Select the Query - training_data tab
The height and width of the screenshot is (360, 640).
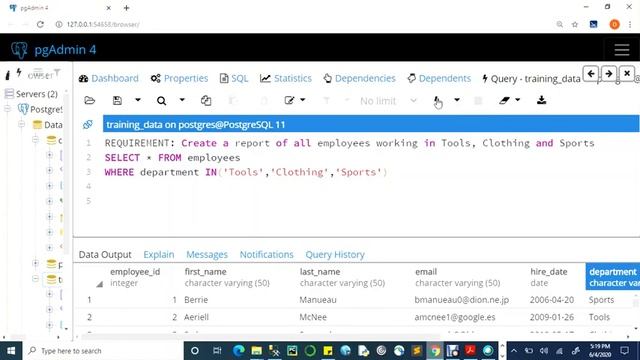(531, 79)
